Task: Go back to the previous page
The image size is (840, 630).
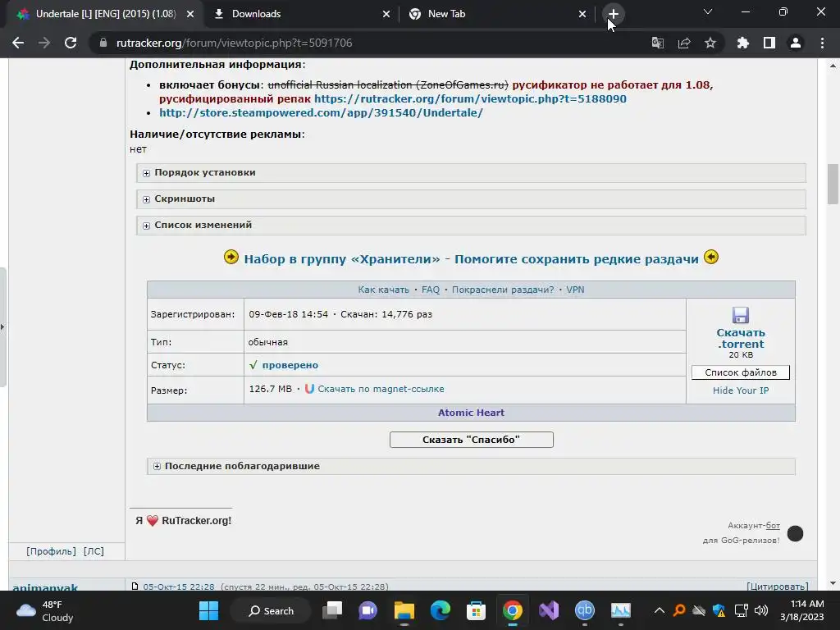Action: [x=18, y=43]
